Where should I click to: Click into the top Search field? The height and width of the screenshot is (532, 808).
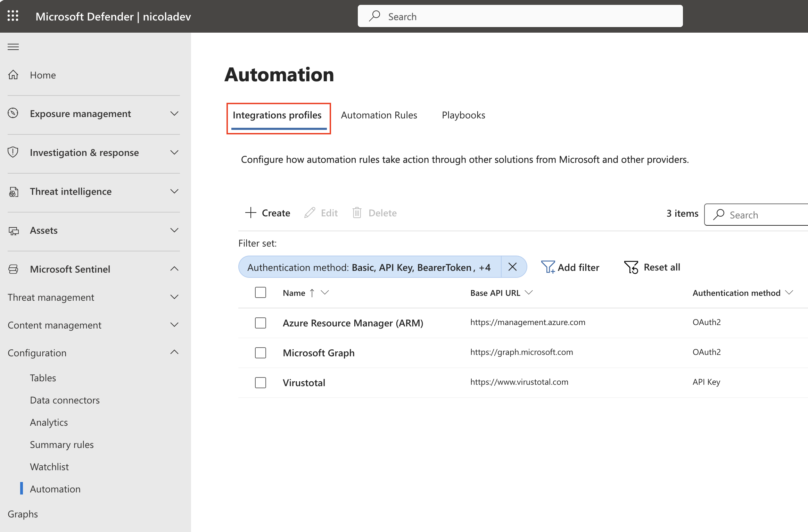pyautogui.click(x=520, y=16)
